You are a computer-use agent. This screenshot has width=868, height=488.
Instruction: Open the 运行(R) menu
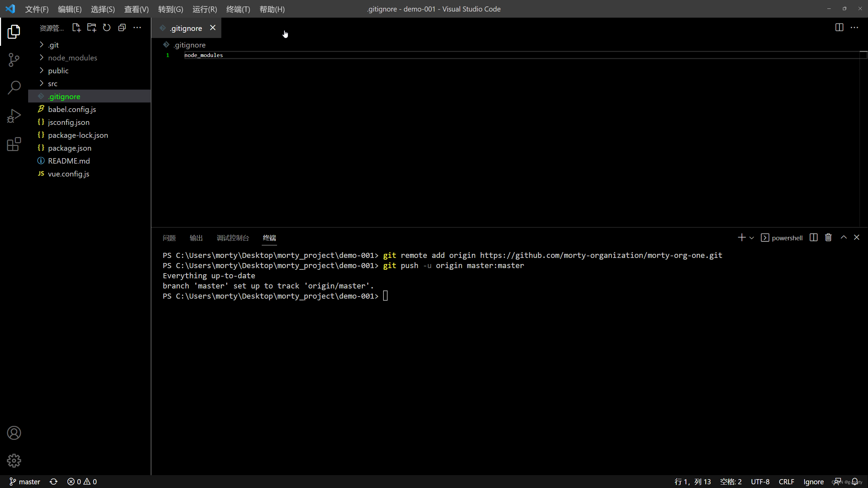pyautogui.click(x=205, y=9)
